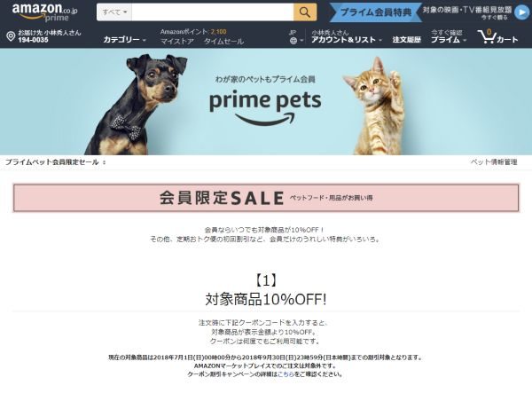
Task: Click inside the search text field
Action: pyautogui.click(x=213, y=12)
